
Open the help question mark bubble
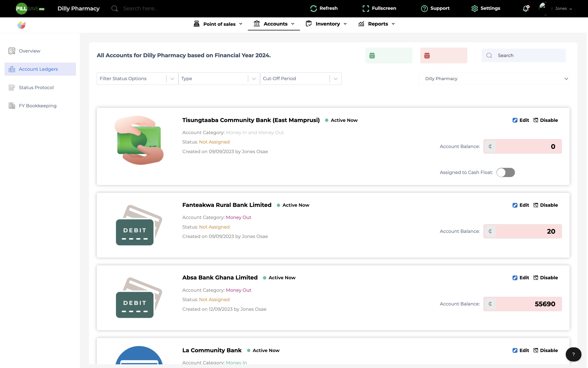pos(574,354)
